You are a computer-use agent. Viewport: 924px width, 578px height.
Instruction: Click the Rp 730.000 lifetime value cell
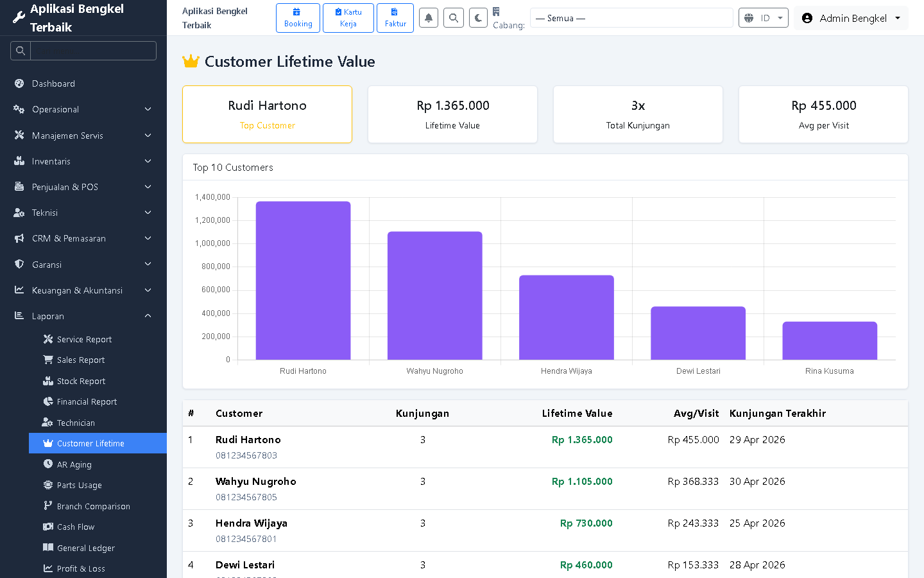[x=586, y=523]
